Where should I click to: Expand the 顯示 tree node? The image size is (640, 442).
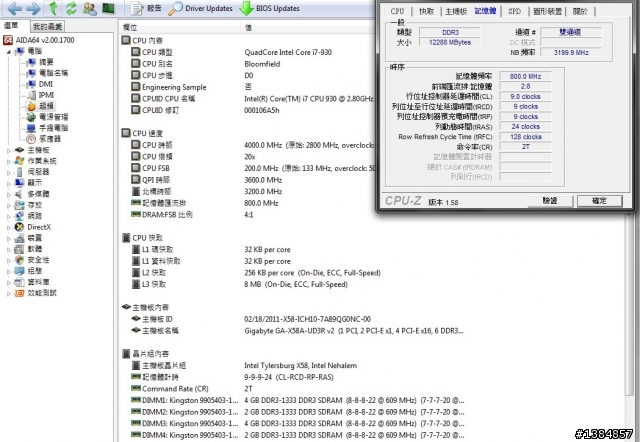9,183
